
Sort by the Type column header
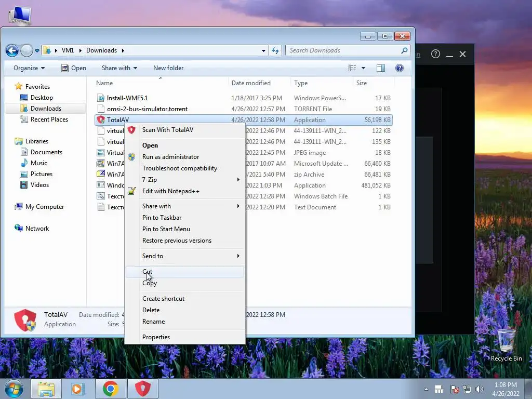(301, 83)
